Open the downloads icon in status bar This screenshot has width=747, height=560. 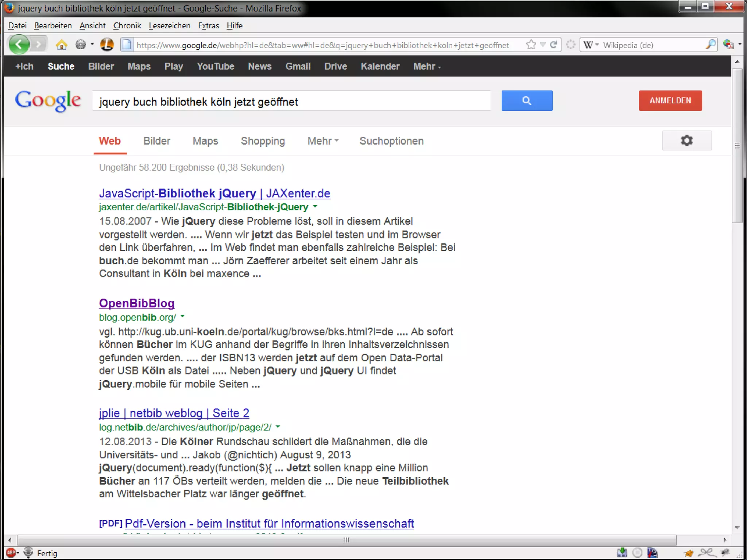point(622,553)
